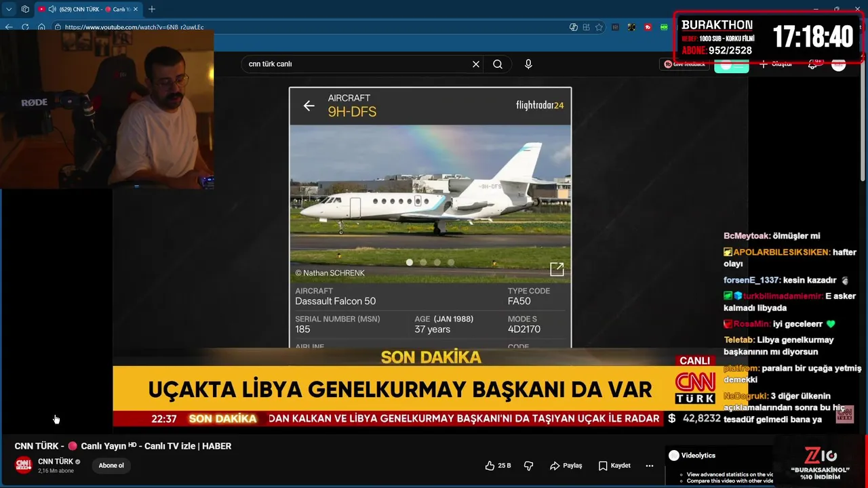The height and width of the screenshot is (488, 868).
Task: Clear the YouTube search query
Action: coord(476,64)
